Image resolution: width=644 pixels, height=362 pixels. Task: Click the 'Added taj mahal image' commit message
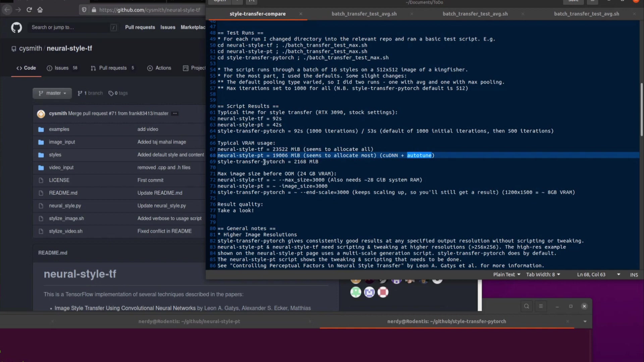[162, 142]
